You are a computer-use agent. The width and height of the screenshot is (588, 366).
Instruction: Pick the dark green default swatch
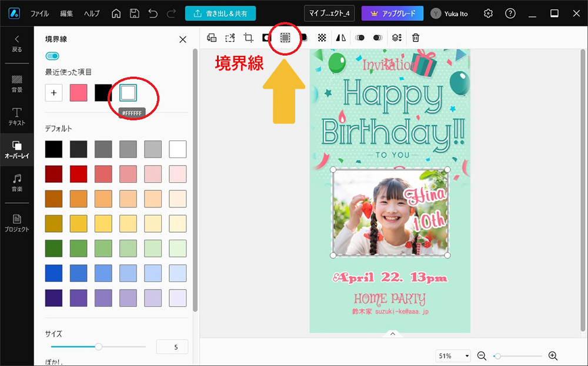click(x=54, y=249)
